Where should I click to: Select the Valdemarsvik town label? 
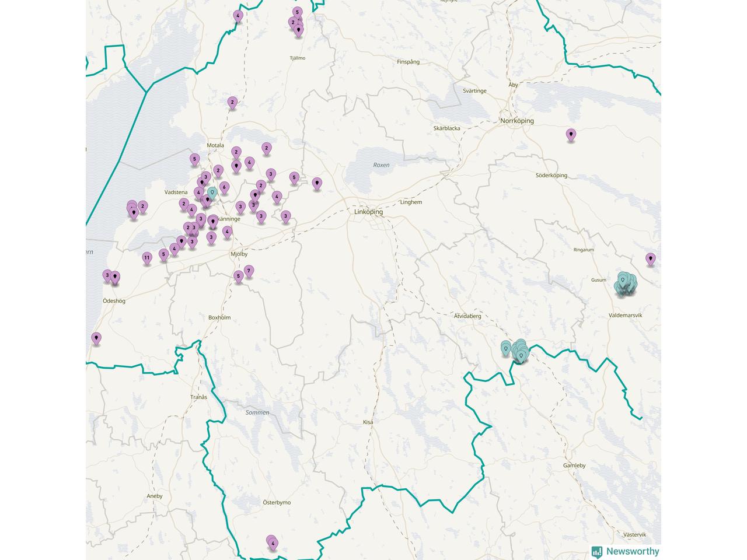click(625, 315)
